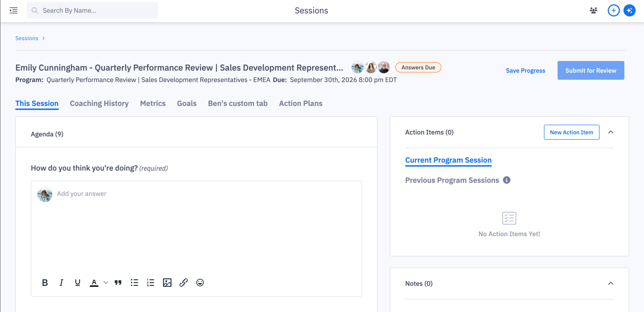Click the Save Progress link
644x312 pixels.
(x=525, y=71)
